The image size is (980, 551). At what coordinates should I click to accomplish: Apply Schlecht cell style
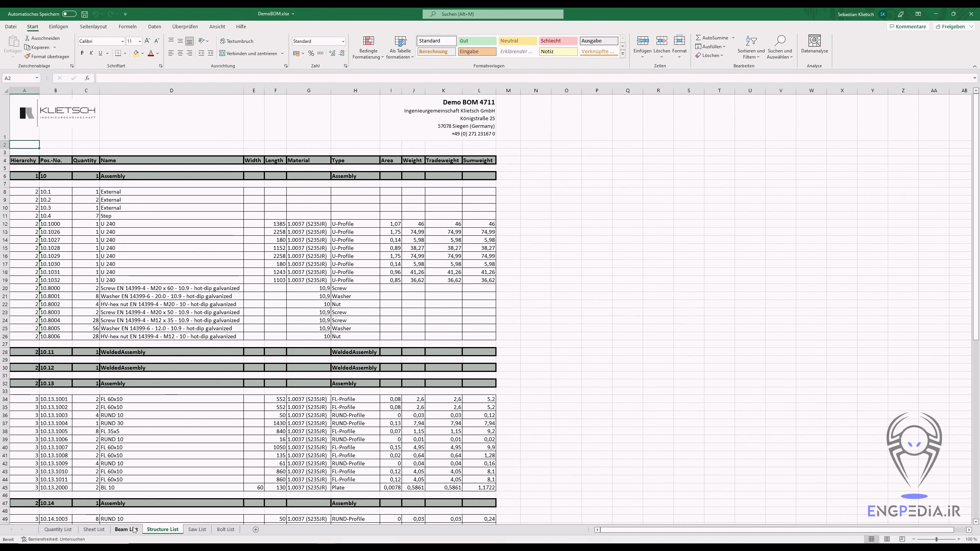(x=558, y=41)
